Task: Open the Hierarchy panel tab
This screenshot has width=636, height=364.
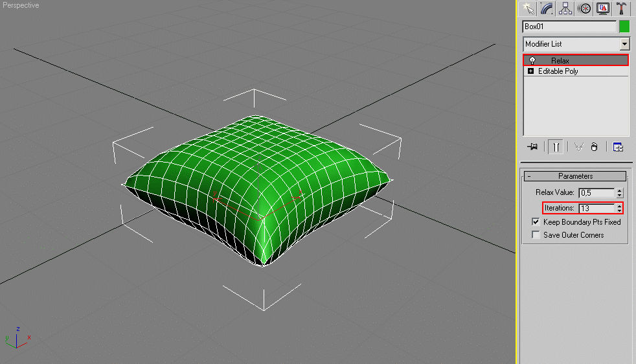Action: click(565, 8)
